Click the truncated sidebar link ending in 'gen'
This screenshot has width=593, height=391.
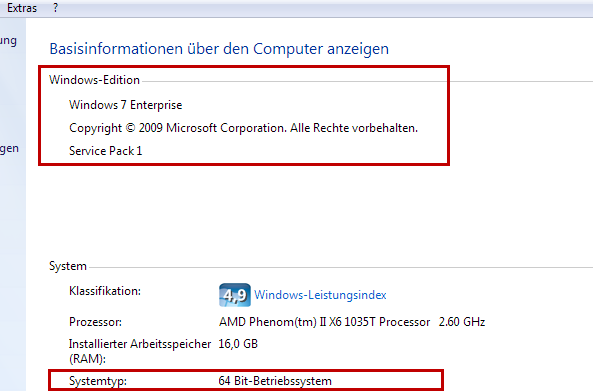9,149
